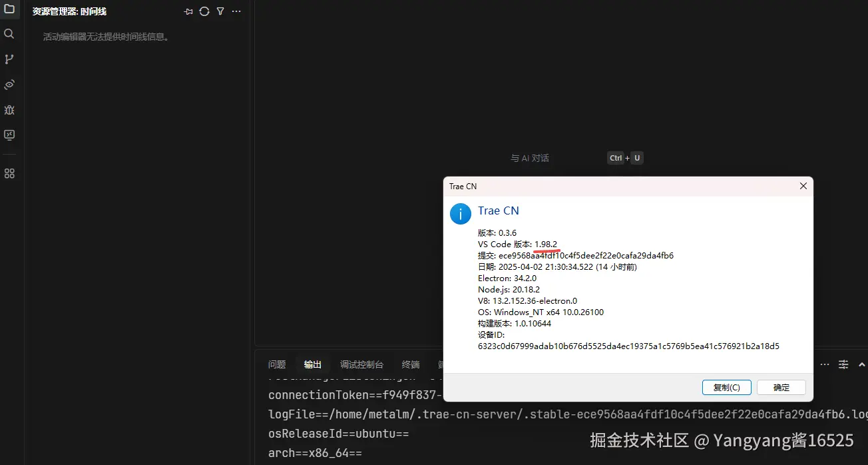Image resolution: width=868 pixels, height=465 pixels.
Task: Pin the Timeline view
Action: point(188,11)
